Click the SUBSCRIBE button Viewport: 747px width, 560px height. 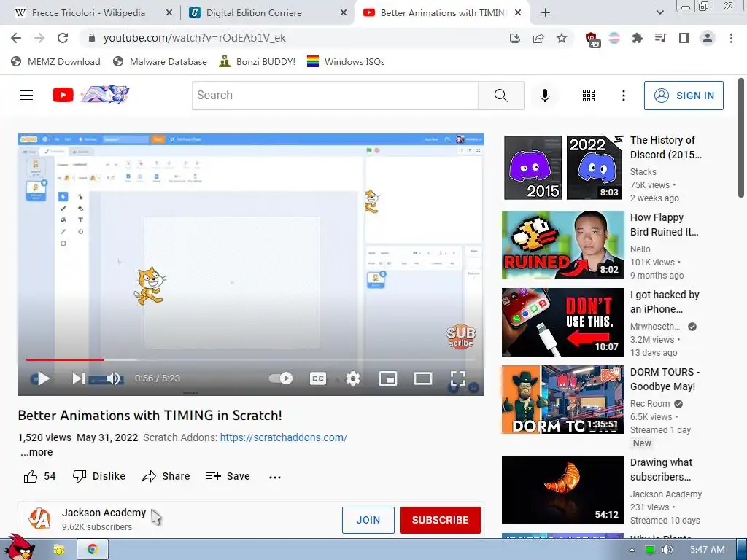(440, 520)
